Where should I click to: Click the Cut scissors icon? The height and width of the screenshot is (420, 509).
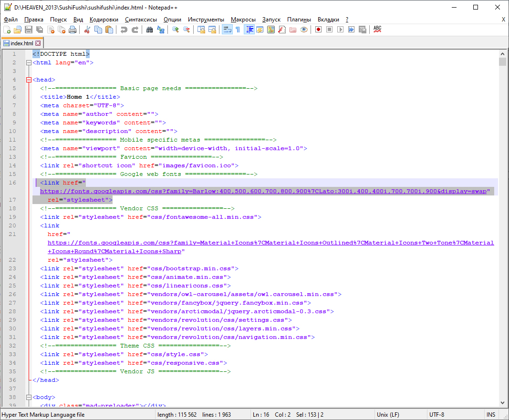(x=87, y=30)
